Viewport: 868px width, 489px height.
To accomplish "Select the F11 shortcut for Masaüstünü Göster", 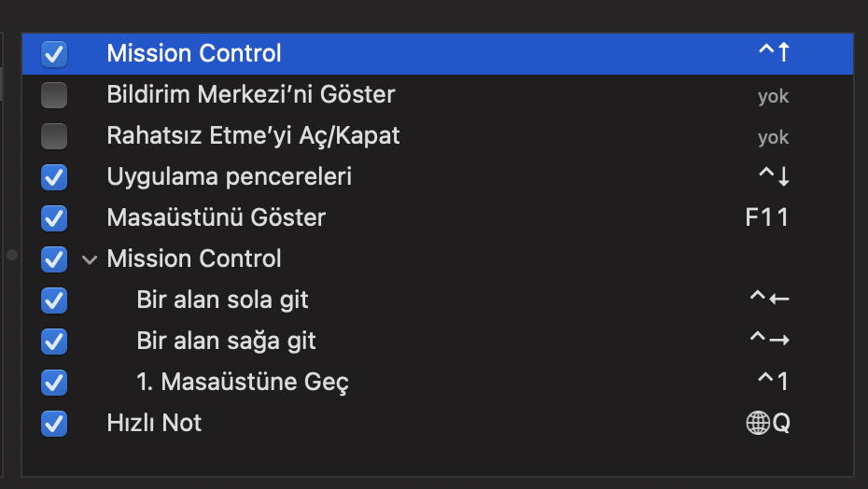I will [x=766, y=217].
